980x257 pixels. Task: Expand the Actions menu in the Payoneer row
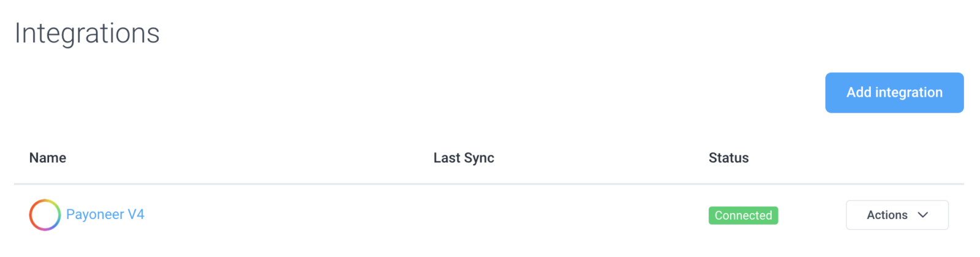897,215
